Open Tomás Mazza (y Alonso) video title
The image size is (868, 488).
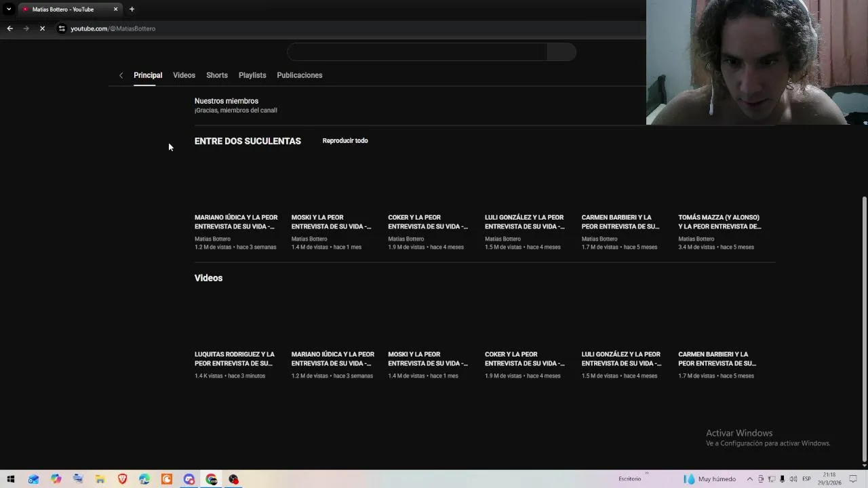point(719,222)
